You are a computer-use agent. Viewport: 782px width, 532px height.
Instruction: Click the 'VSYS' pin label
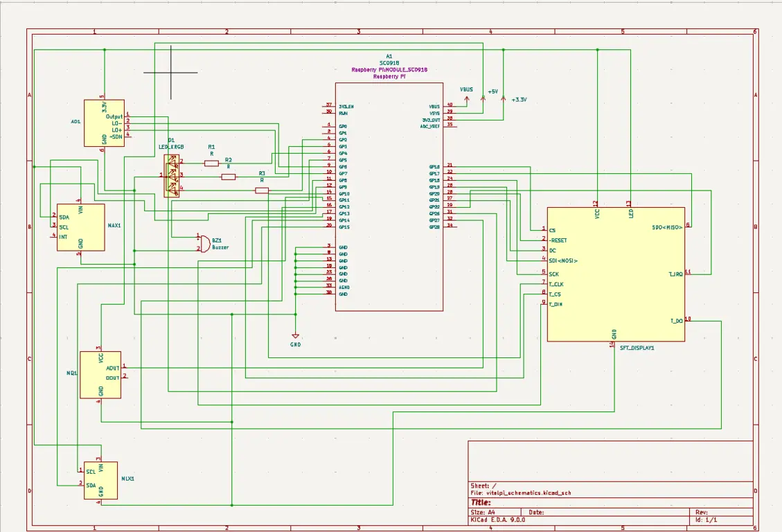tap(434, 113)
